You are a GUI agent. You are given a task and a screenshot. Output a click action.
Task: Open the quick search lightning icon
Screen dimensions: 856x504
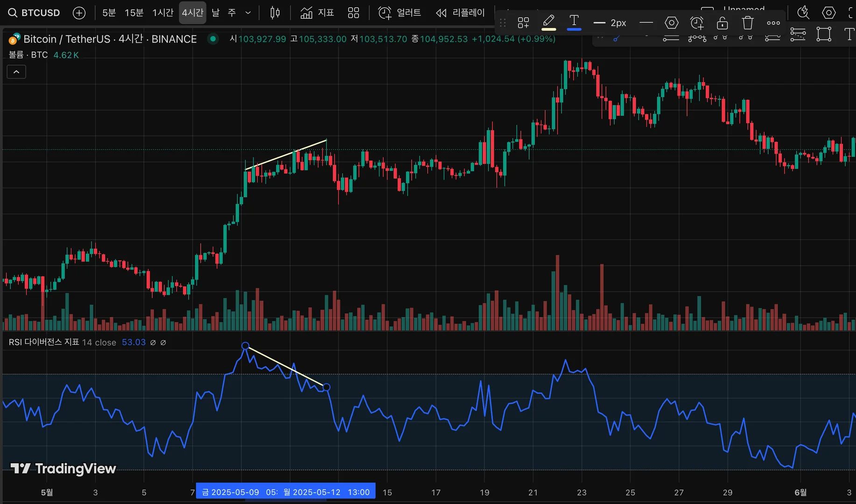pyautogui.click(x=803, y=13)
